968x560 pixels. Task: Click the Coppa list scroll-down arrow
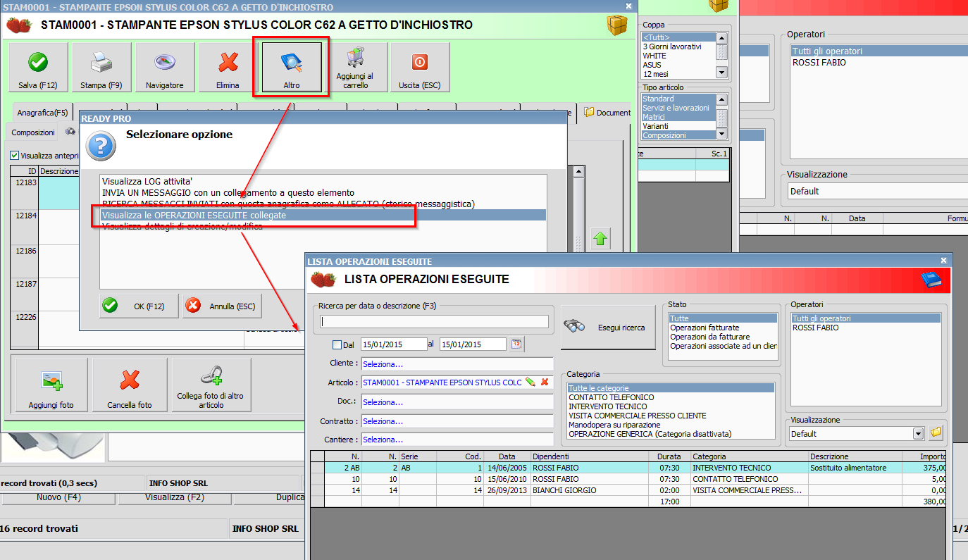[721, 72]
